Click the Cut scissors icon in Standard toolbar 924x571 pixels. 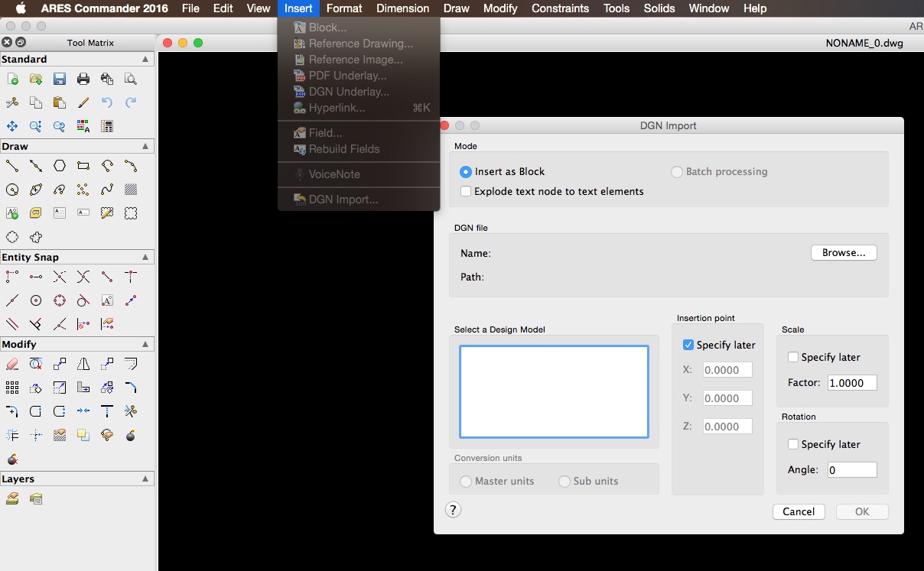pyautogui.click(x=12, y=102)
